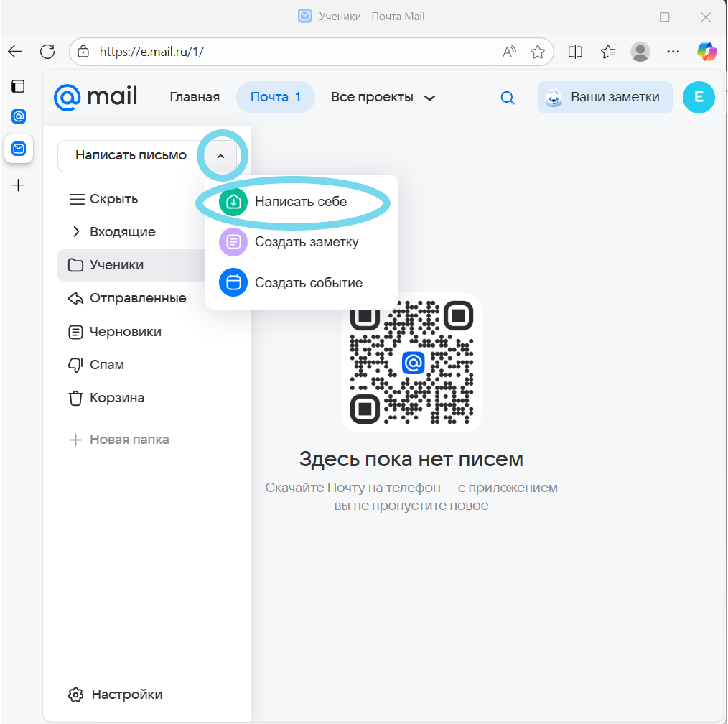Collapse the compose dropdown arrow
The image size is (728, 724).
click(221, 156)
